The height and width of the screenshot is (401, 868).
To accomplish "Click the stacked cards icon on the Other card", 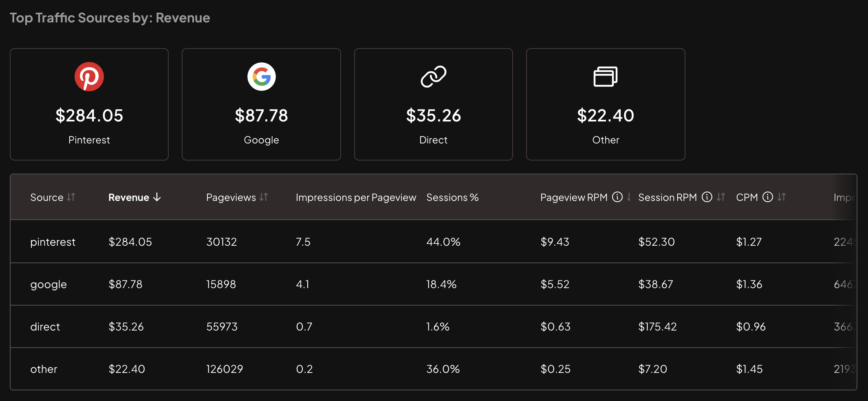I will coord(605,76).
